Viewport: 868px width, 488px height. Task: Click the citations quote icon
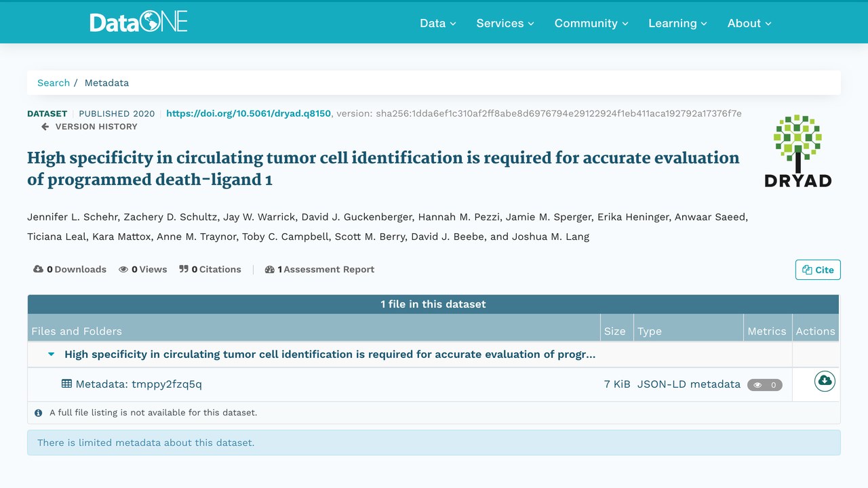184,269
